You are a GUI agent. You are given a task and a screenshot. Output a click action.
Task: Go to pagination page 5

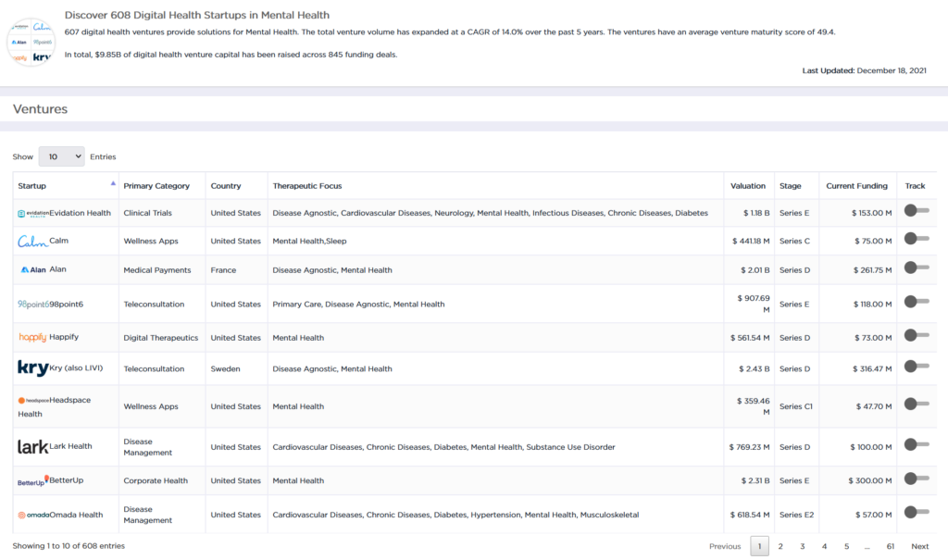coord(846,546)
